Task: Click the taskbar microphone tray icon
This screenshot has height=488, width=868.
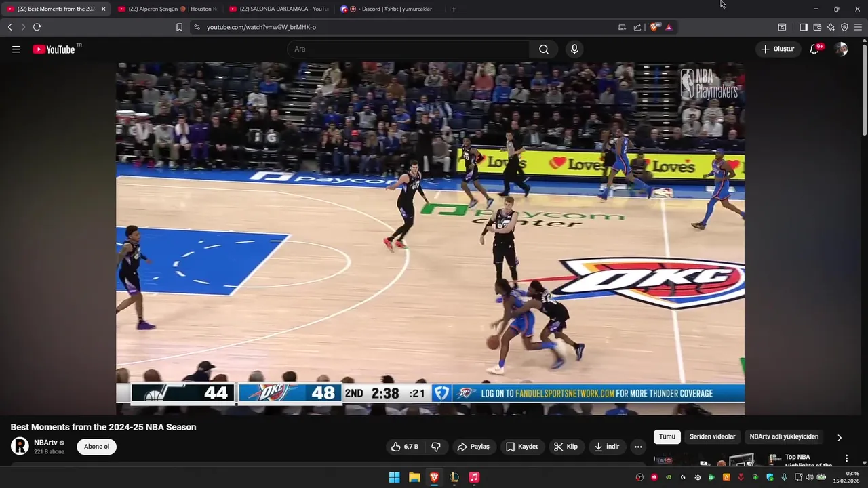Action: 785,477
